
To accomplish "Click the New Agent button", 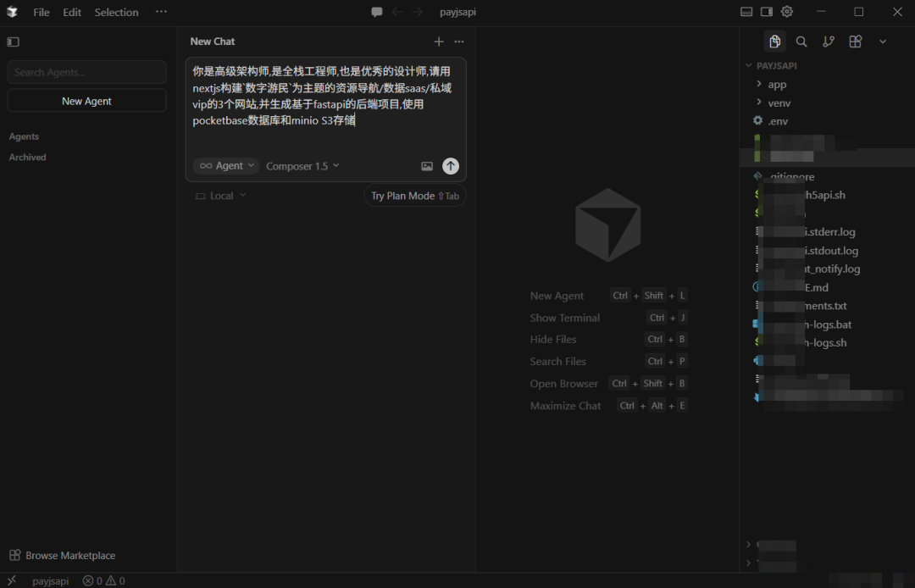I will (87, 101).
